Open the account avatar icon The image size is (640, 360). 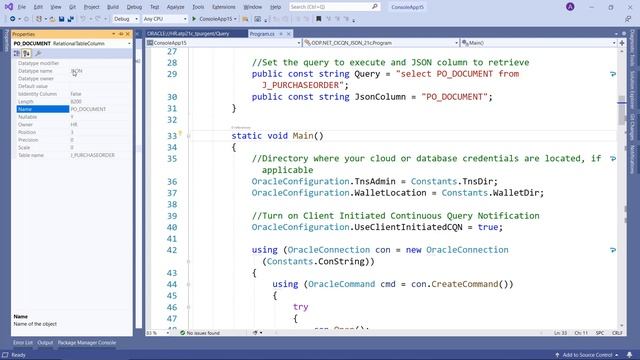pyautogui.click(x=570, y=7)
